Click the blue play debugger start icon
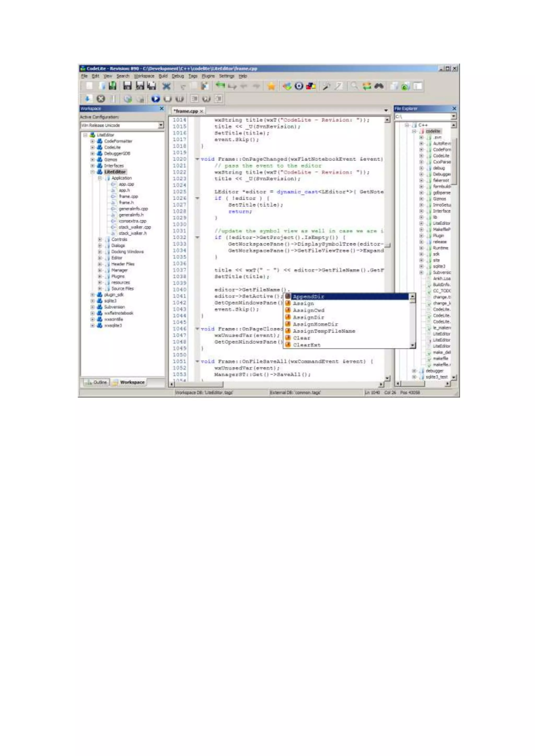535x756 pixels. (155, 98)
